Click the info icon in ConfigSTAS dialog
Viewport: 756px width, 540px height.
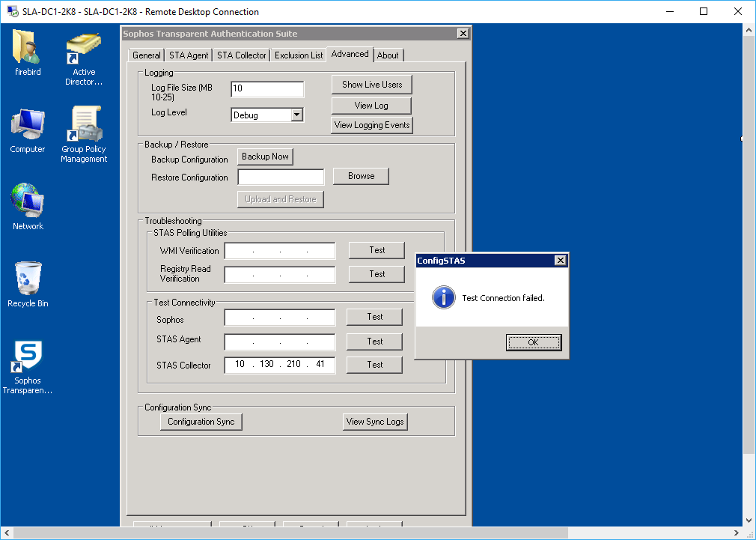pyautogui.click(x=443, y=297)
